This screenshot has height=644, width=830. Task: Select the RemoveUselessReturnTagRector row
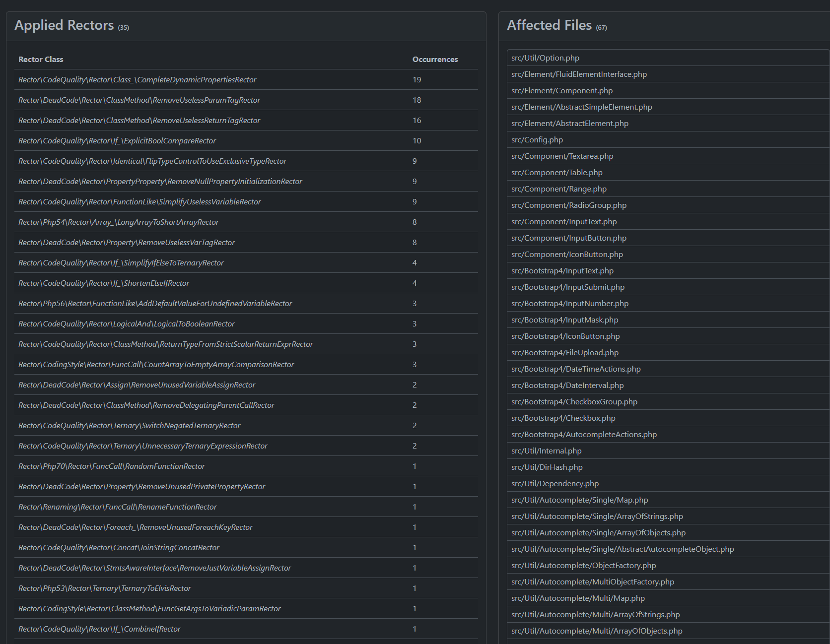pyautogui.click(x=246, y=120)
